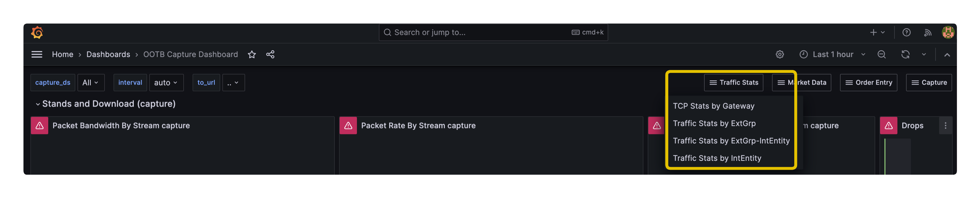Refresh the dashboard
This screenshot has width=980, height=198.
click(905, 54)
